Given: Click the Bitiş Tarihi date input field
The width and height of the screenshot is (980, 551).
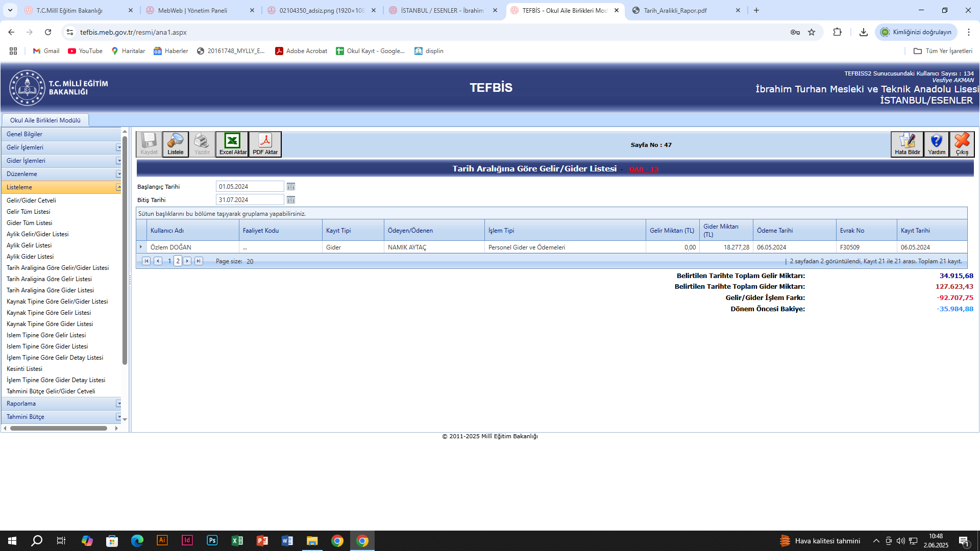Looking at the screenshot, I should (249, 200).
